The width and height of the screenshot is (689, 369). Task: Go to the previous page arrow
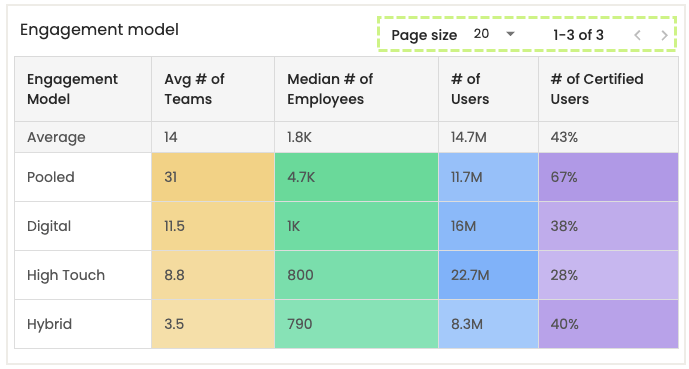637,35
